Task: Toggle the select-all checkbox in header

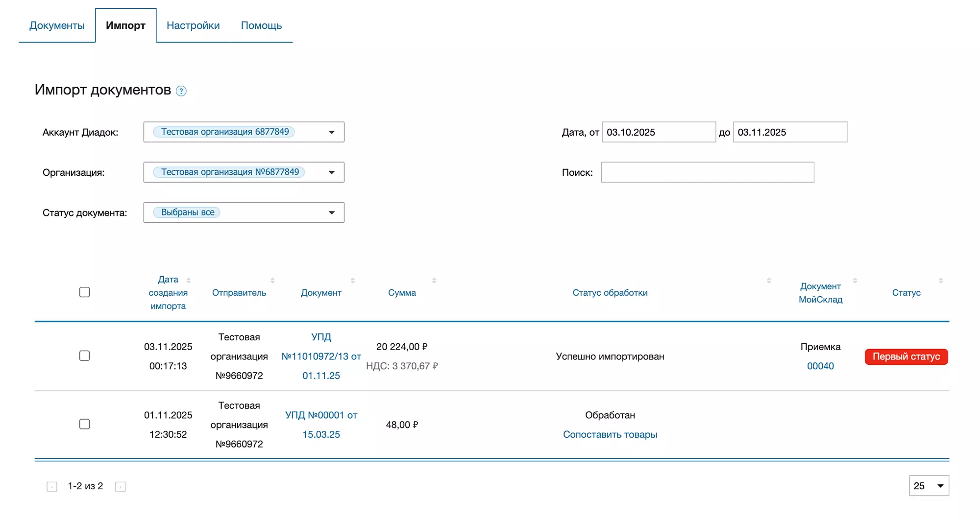Action: 85,292
